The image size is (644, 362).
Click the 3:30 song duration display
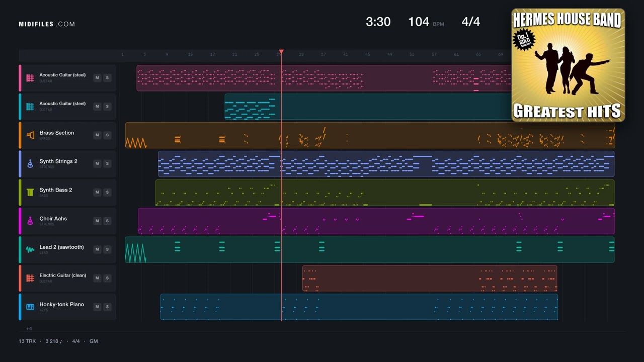pos(378,22)
